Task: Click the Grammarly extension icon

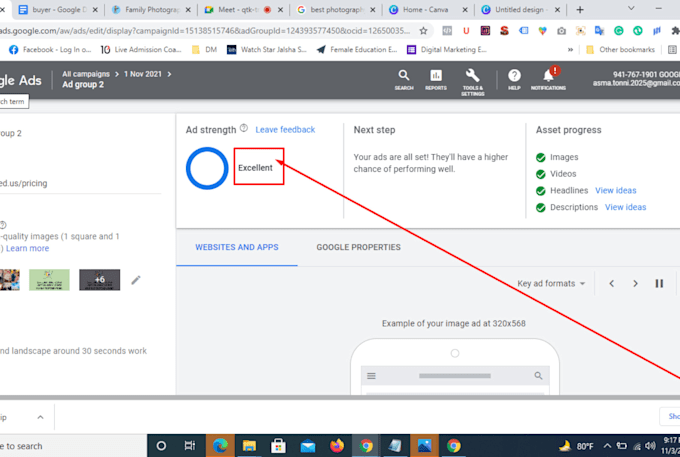Action: click(x=618, y=31)
